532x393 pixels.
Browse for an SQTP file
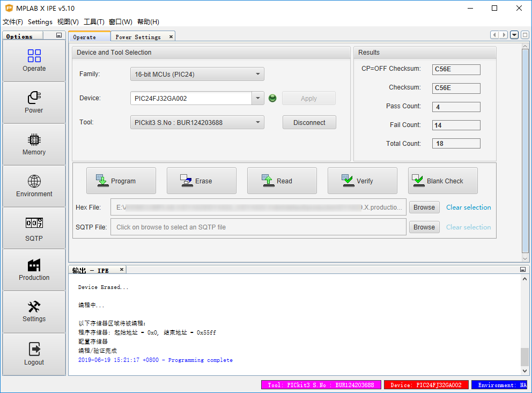[x=424, y=227]
